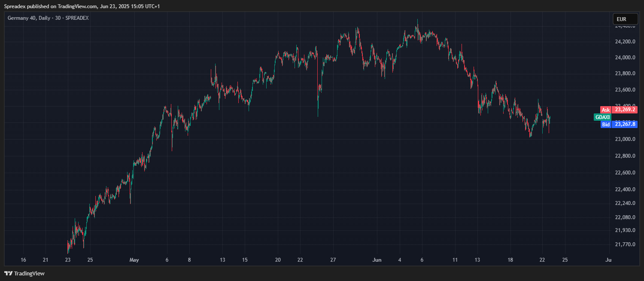Click the 20 date label on the time axis
Screen dimensions: 644x281
pos(278,260)
